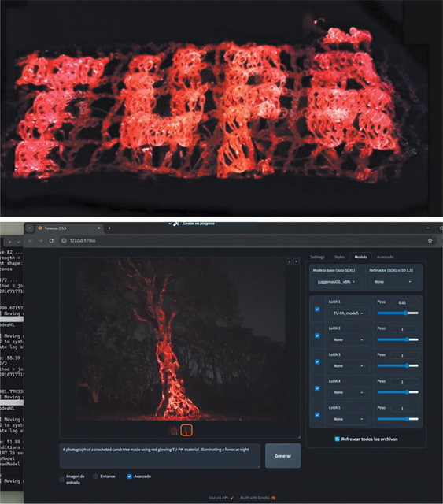Viewport: 443px width, 504px height.
Task: Open the LoRA 2 model dropdown
Action: click(349, 339)
